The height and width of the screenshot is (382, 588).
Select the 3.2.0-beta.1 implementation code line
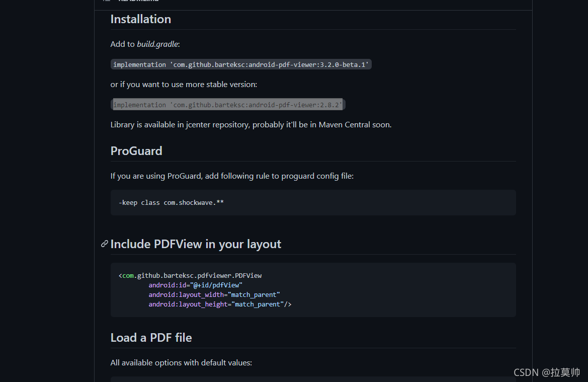click(x=241, y=64)
